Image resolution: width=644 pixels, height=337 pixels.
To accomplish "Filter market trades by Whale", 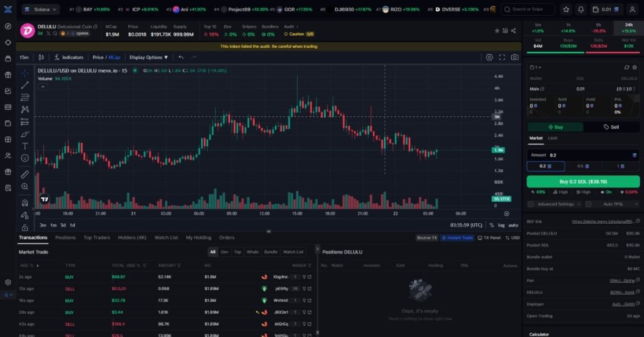I will coord(252,252).
